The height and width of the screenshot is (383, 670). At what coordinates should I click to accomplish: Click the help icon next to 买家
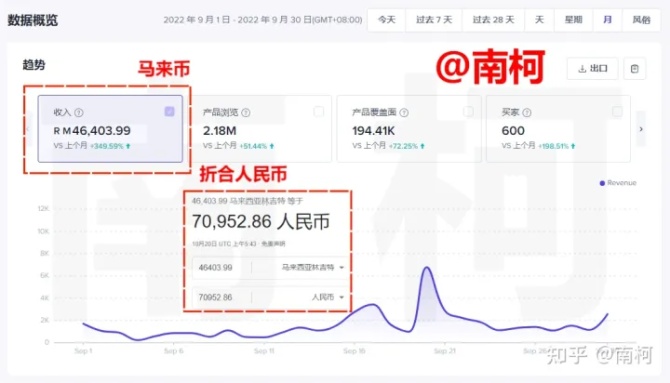[527, 112]
